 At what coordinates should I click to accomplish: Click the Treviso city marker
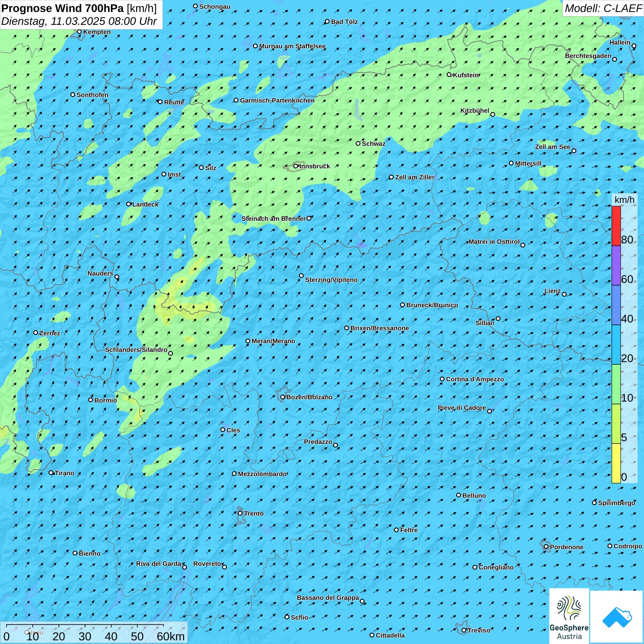[x=464, y=630]
